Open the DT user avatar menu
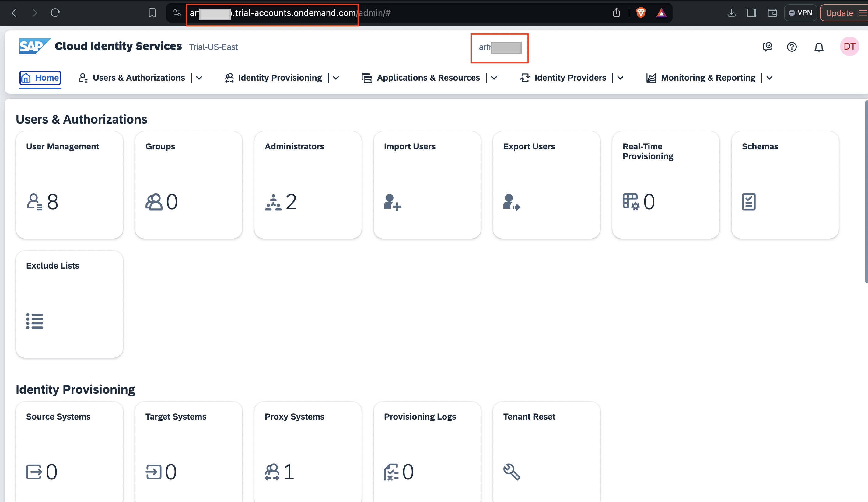Screen dimensions: 868x502 pyautogui.click(x=849, y=47)
